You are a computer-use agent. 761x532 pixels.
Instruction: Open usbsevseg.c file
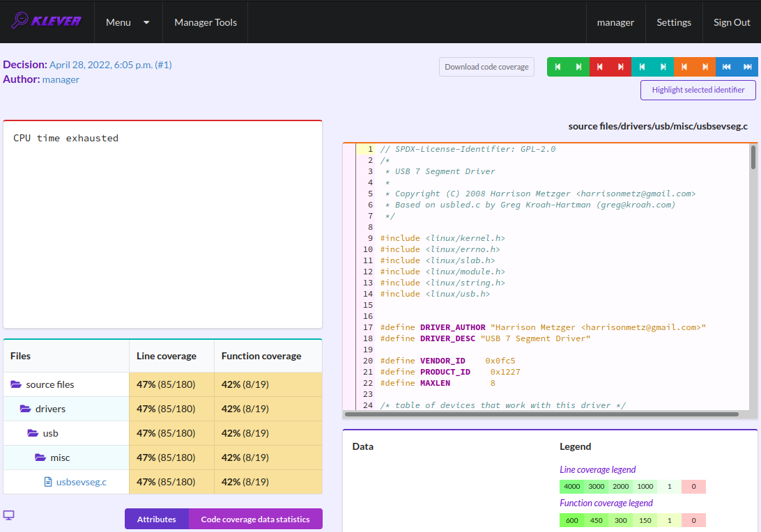tap(81, 482)
